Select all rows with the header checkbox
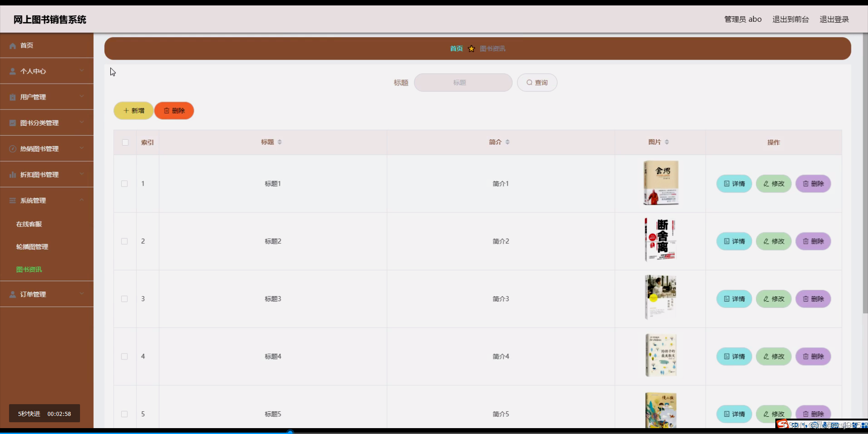The height and width of the screenshot is (434, 868). (125, 142)
